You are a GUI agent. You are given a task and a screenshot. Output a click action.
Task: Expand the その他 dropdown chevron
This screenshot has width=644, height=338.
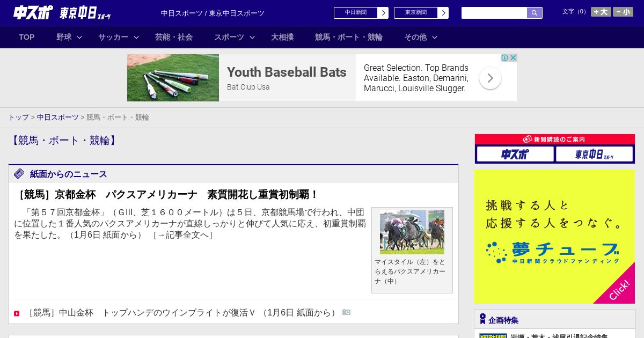point(435,37)
